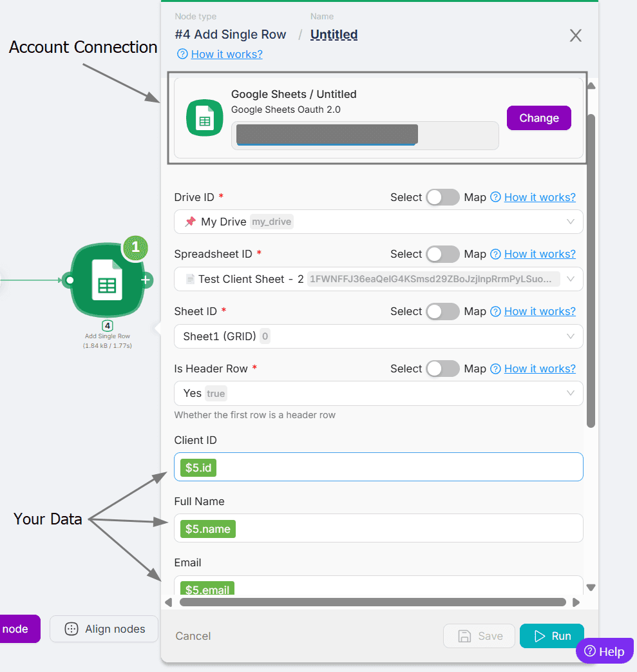Click the green Google Sheets node on canvas

[x=107, y=280]
